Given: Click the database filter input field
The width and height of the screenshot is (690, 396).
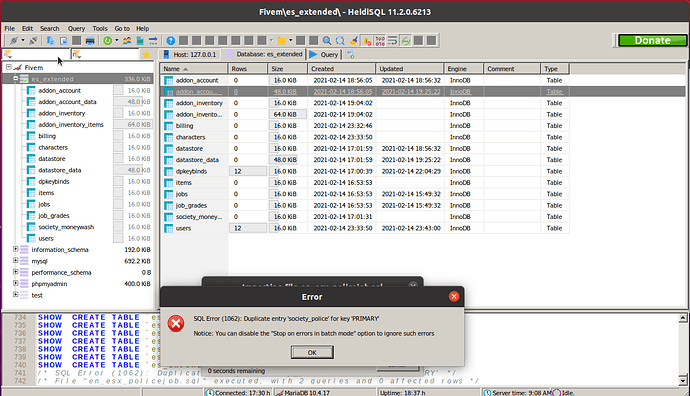Looking at the screenshot, I should pos(36,55).
